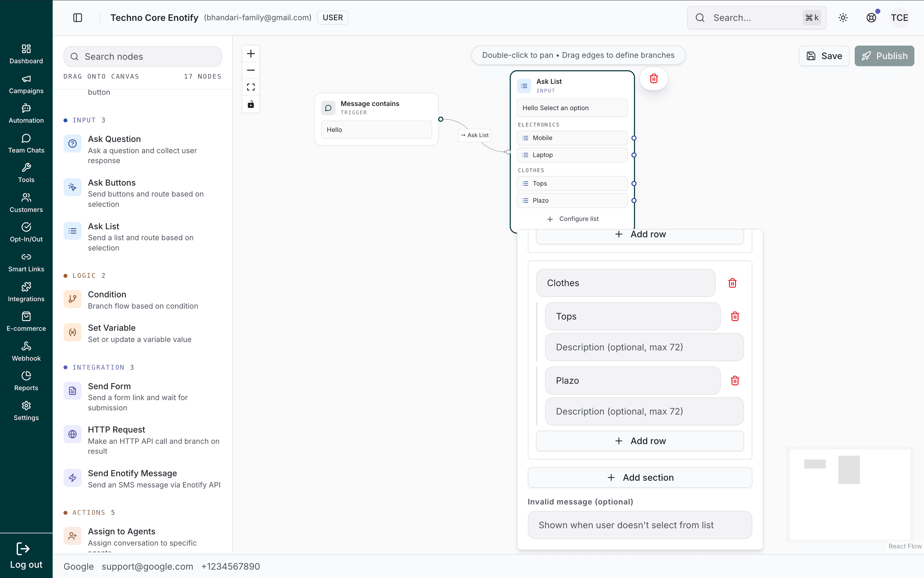Open Customers section

(x=26, y=203)
